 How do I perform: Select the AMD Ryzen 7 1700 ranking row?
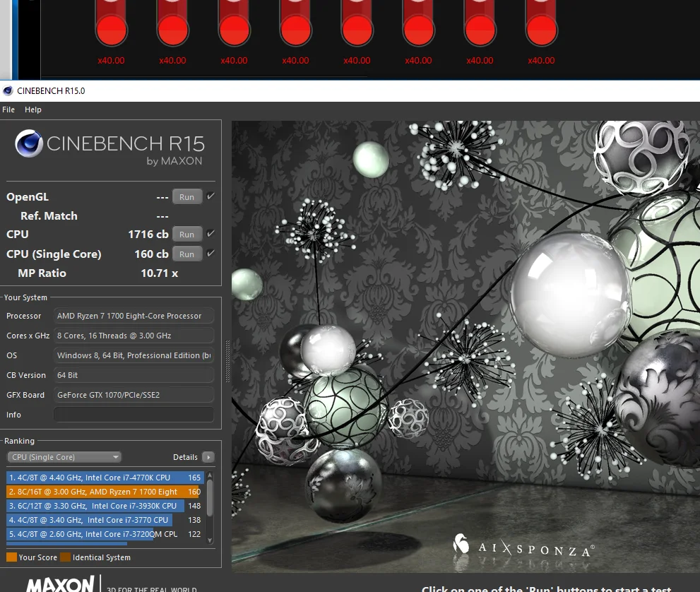pyautogui.click(x=105, y=492)
